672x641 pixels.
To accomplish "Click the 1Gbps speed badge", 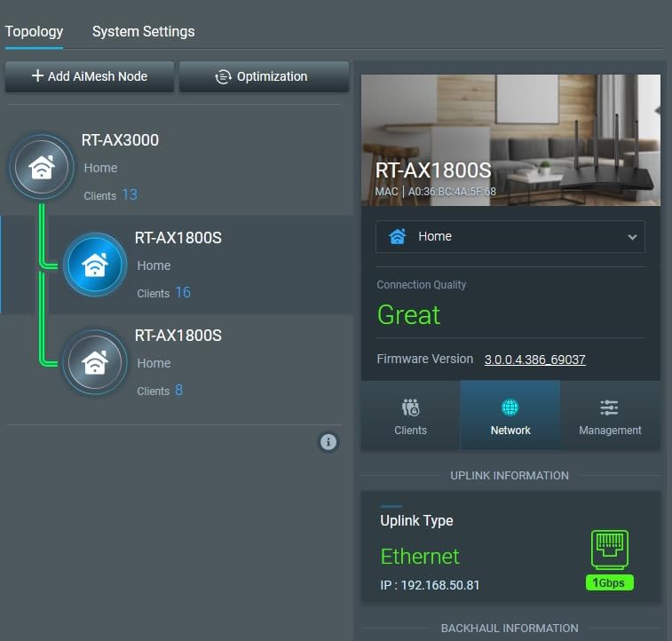I will click(x=610, y=582).
